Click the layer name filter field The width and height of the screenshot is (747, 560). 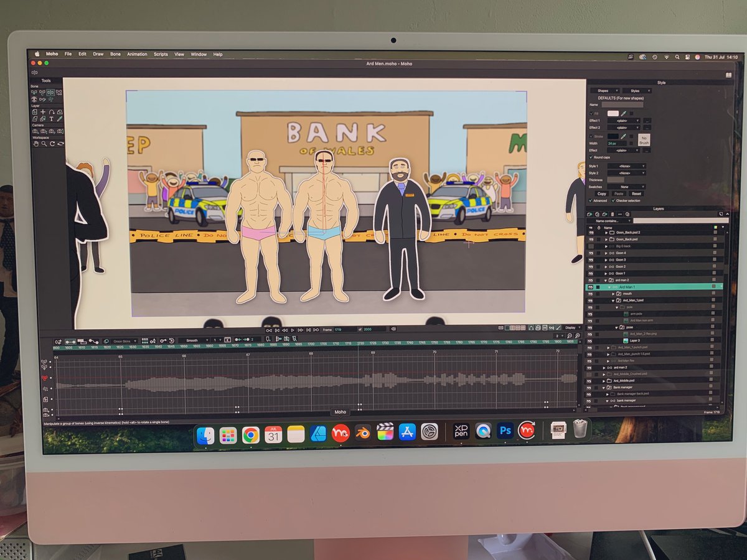[x=680, y=220]
